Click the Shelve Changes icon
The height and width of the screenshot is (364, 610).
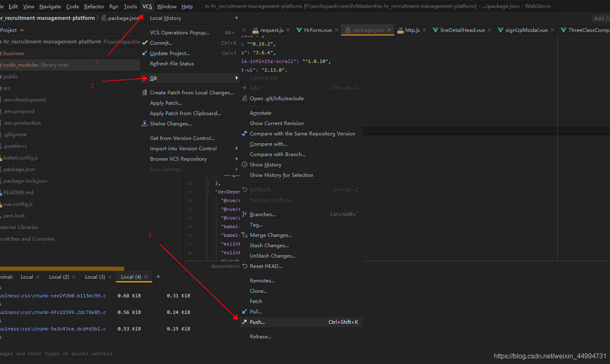click(x=145, y=123)
